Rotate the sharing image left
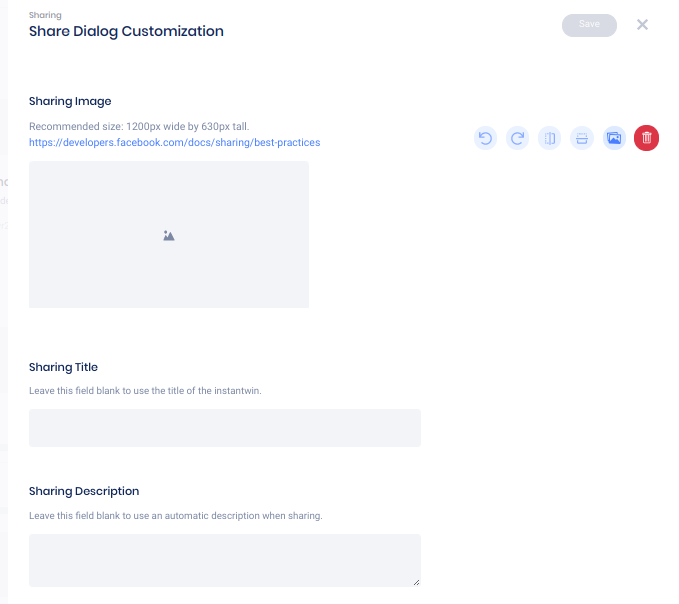This screenshot has width=679, height=604. coord(485,138)
